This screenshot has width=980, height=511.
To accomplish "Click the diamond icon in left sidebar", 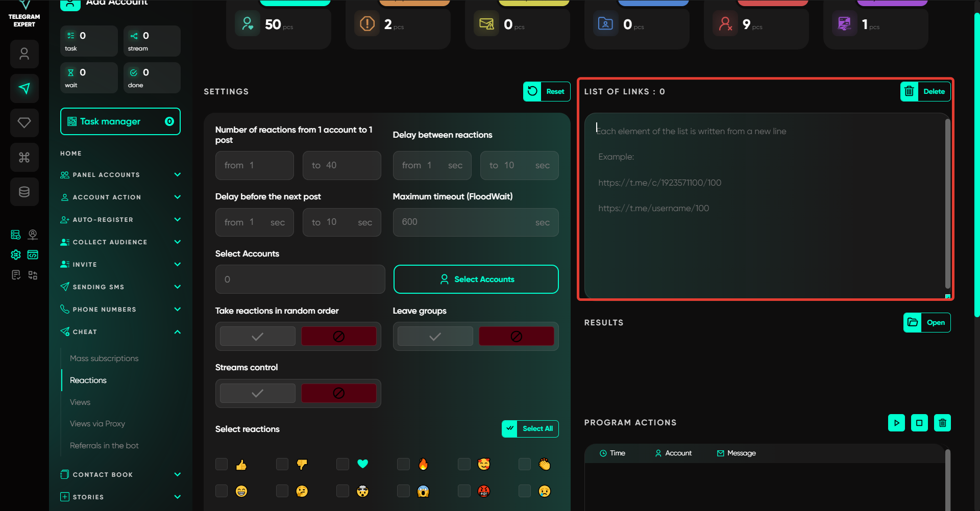I will pos(24,122).
